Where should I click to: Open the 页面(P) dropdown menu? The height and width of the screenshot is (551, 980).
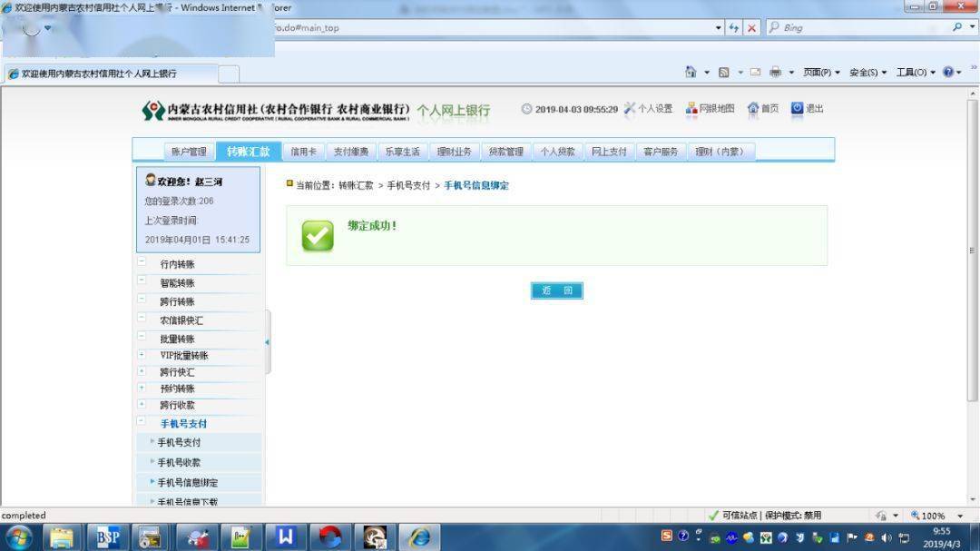821,73
